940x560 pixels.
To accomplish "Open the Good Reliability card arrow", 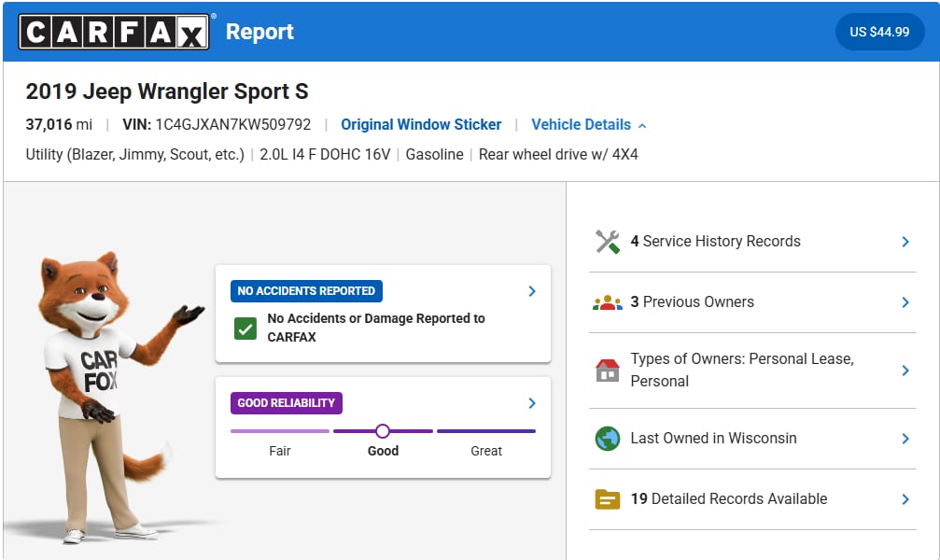I will point(532,403).
